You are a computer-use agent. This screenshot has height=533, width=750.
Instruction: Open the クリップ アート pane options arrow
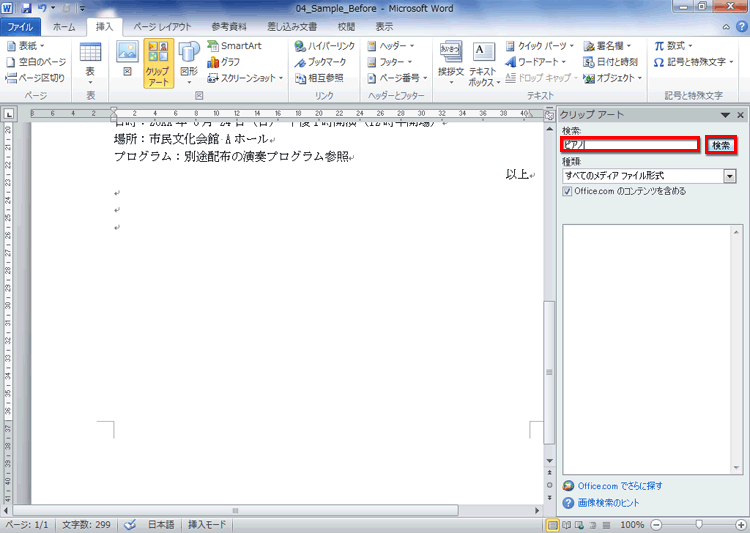[x=725, y=115]
